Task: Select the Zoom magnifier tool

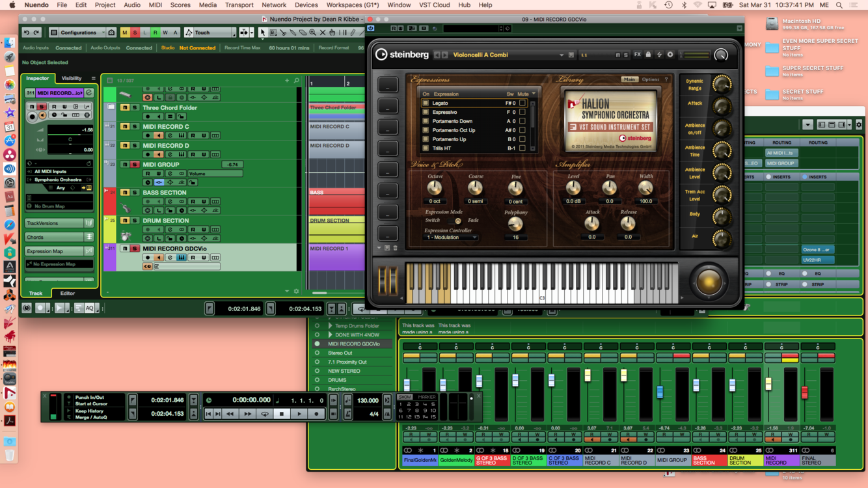Action: (312, 33)
